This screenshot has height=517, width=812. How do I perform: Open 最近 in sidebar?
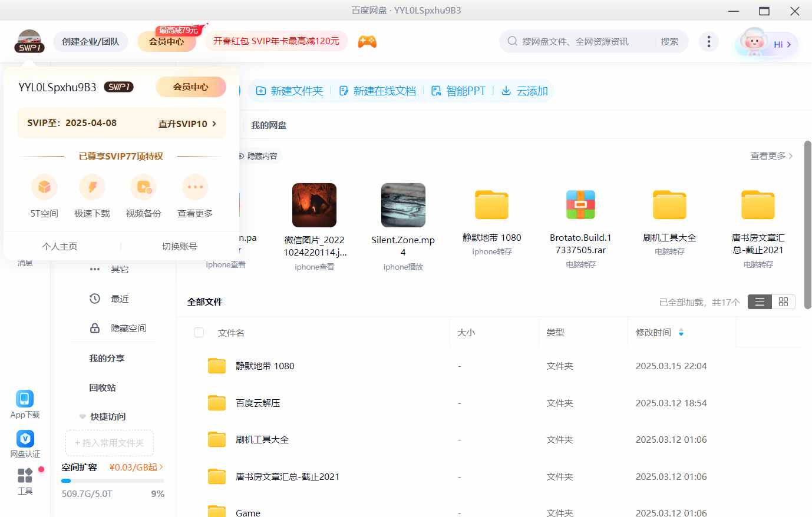click(120, 299)
